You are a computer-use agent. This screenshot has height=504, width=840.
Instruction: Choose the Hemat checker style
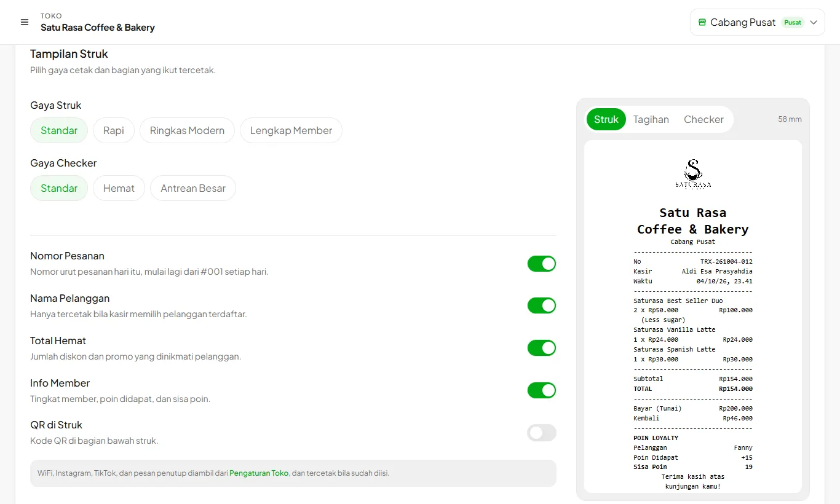click(x=119, y=188)
